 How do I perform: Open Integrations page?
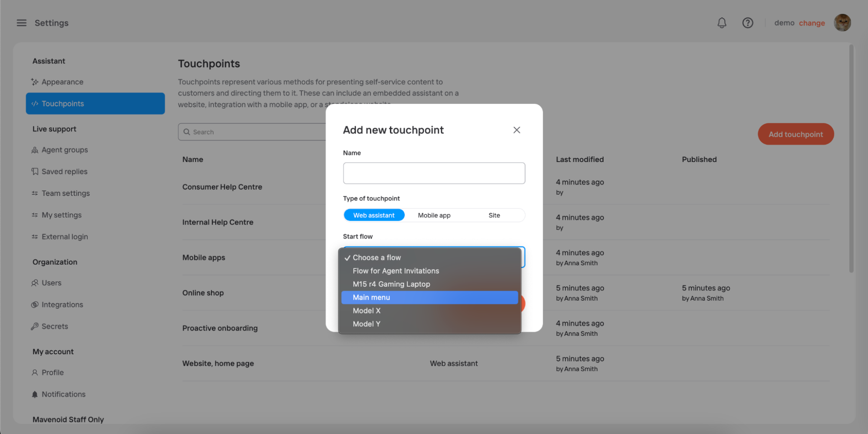click(95, 305)
